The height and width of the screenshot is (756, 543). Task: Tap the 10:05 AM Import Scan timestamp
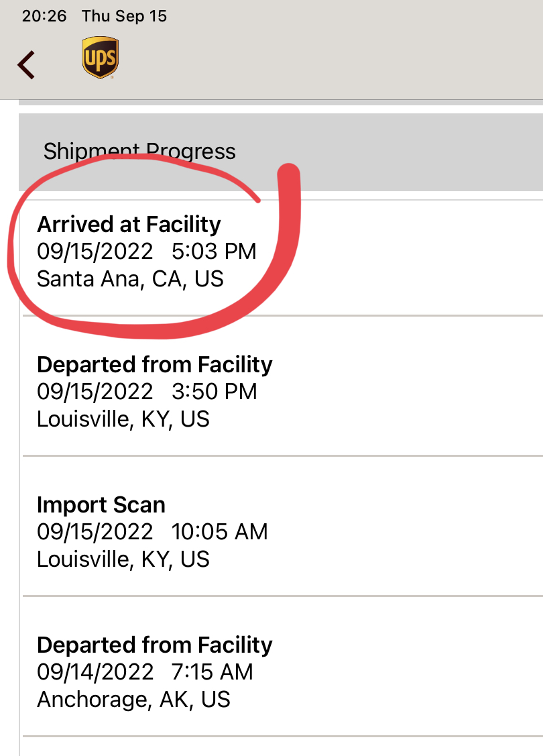pyautogui.click(x=219, y=532)
